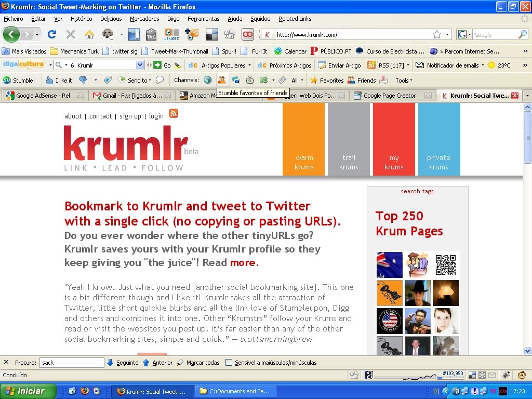Open StumbleUpon Friends

pos(362,81)
